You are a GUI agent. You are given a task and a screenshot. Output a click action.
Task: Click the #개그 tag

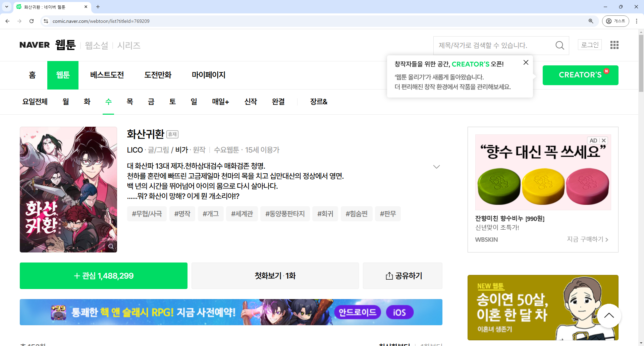click(211, 214)
